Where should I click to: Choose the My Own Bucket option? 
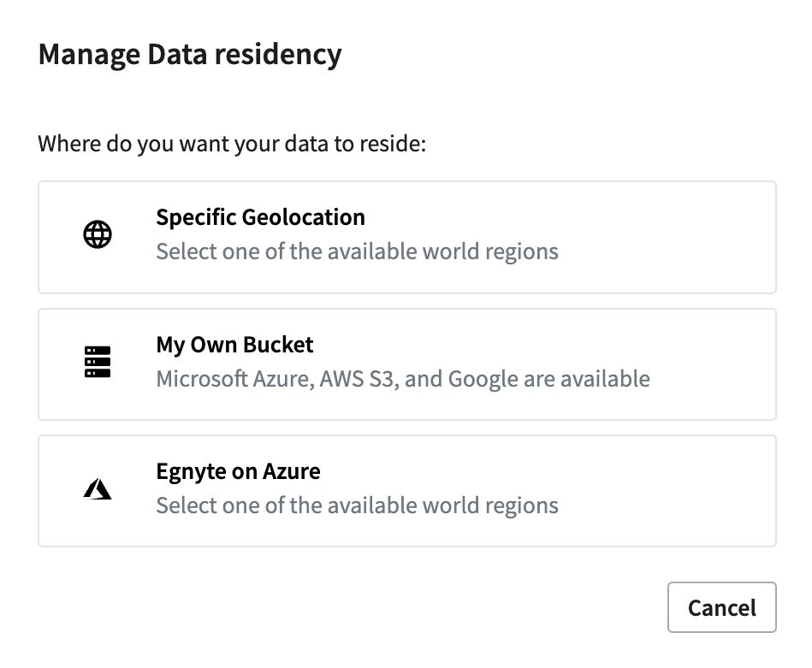point(407,364)
